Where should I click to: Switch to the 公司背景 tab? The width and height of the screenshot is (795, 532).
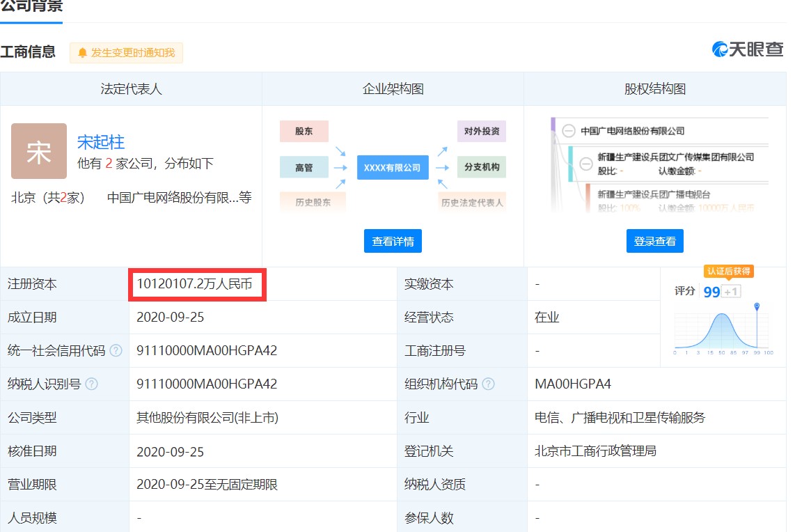(31, 7)
